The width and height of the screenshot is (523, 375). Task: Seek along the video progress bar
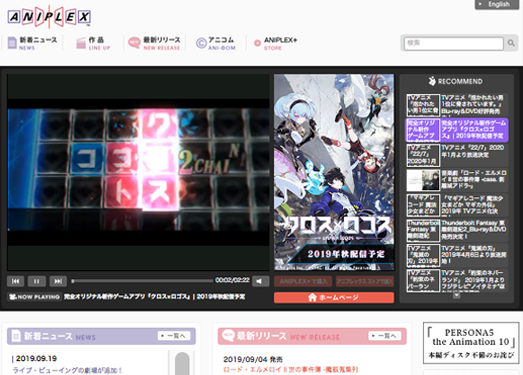[142, 281]
